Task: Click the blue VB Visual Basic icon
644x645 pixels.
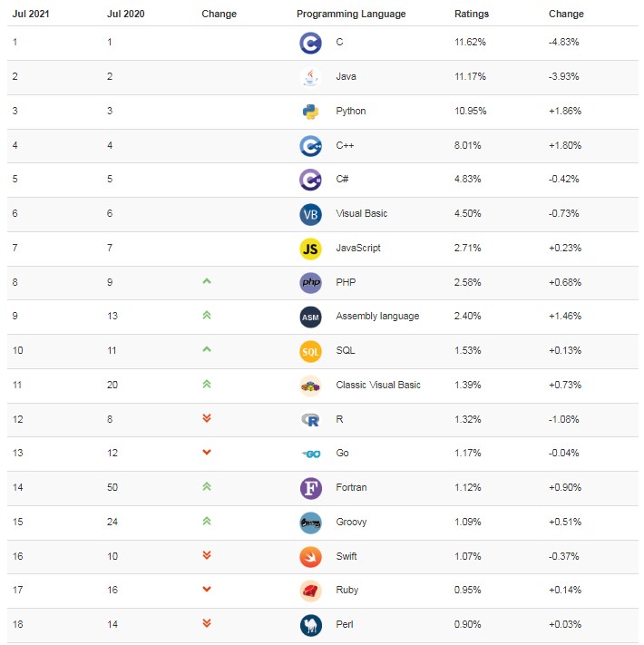Action: point(310,214)
